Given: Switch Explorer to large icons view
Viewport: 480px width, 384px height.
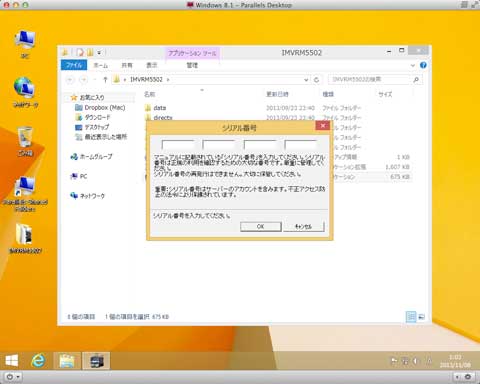Looking at the screenshot, I should coord(421,317).
